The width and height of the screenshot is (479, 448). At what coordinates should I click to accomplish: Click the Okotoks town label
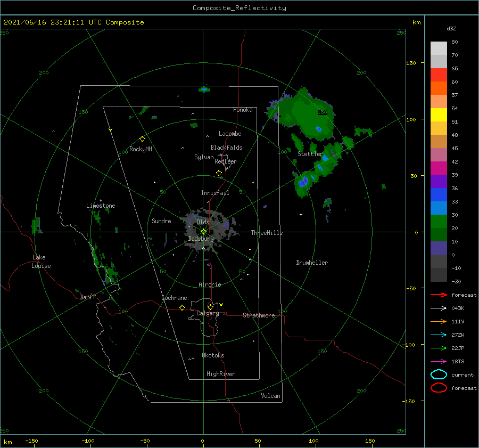pyautogui.click(x=213, y=355)
